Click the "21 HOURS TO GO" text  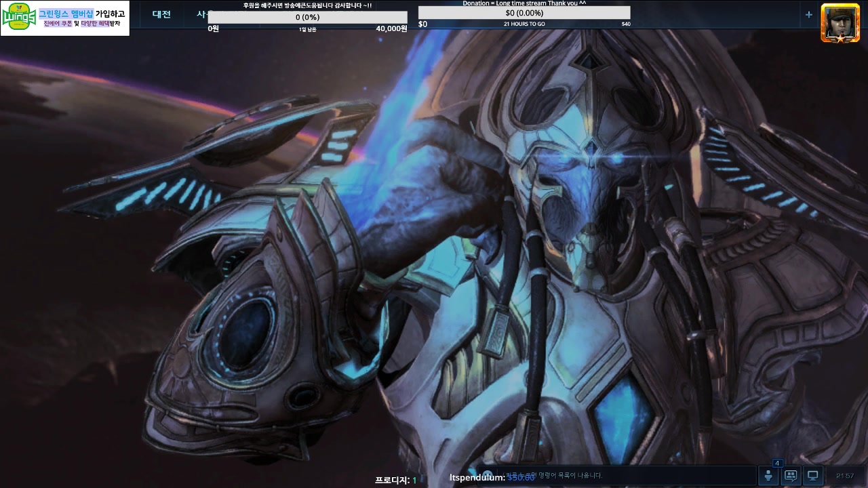pos(524,24)
